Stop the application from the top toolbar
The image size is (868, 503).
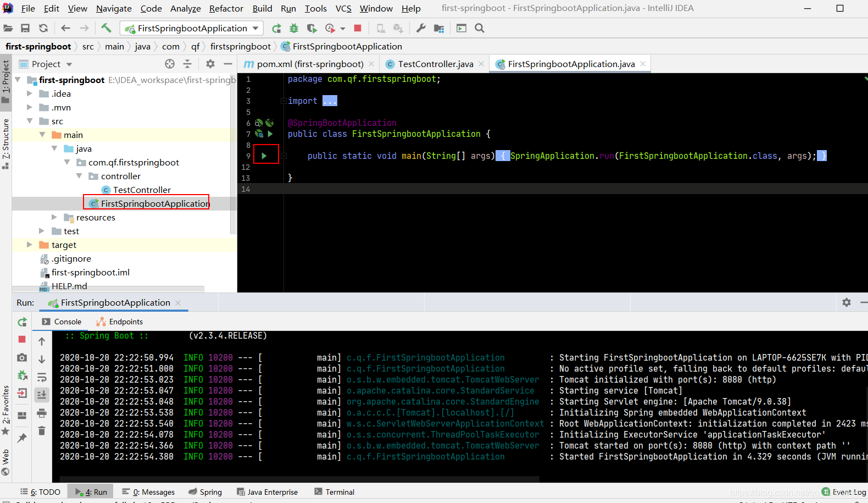(358, 28)
